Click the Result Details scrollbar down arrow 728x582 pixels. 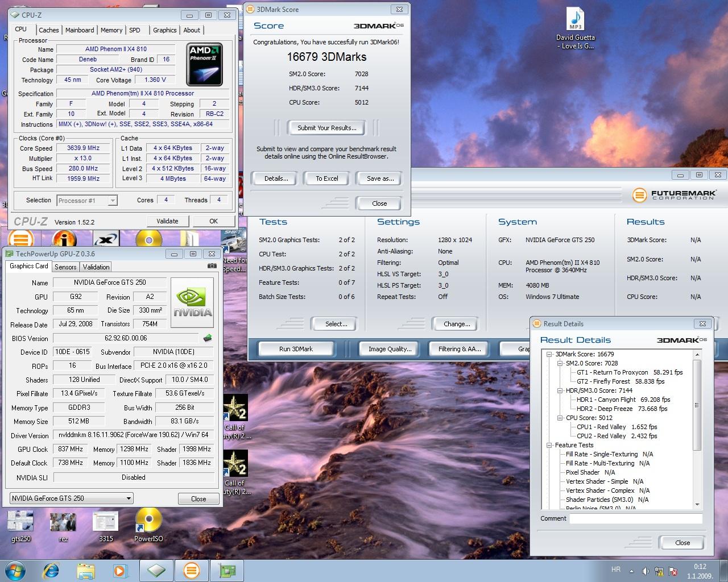click(697, 505)
